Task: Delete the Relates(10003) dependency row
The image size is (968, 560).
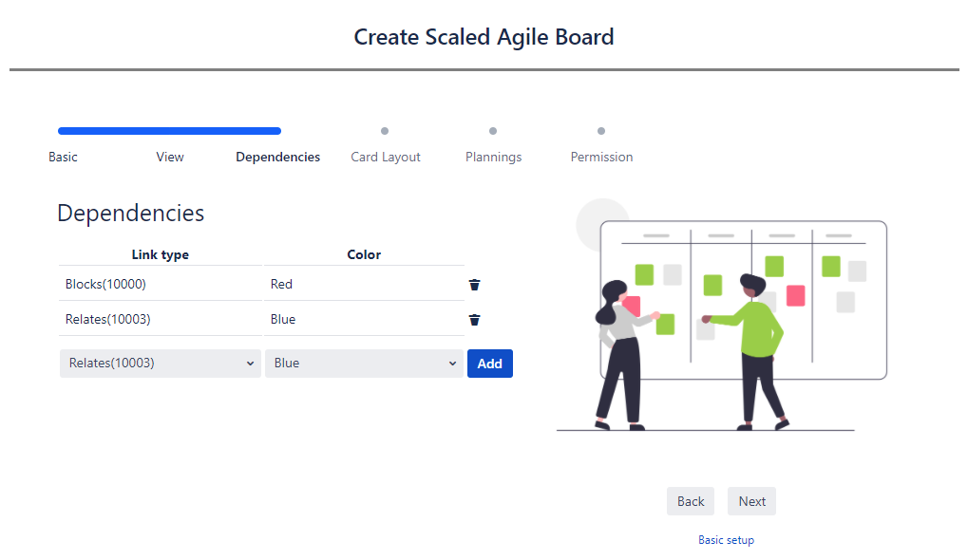Action: tap(474, 320)
